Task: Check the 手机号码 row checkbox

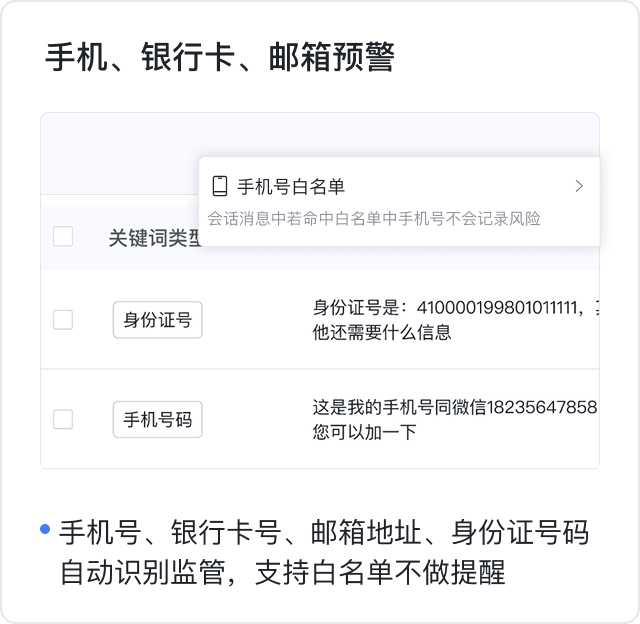Action: tap(63, 419)
